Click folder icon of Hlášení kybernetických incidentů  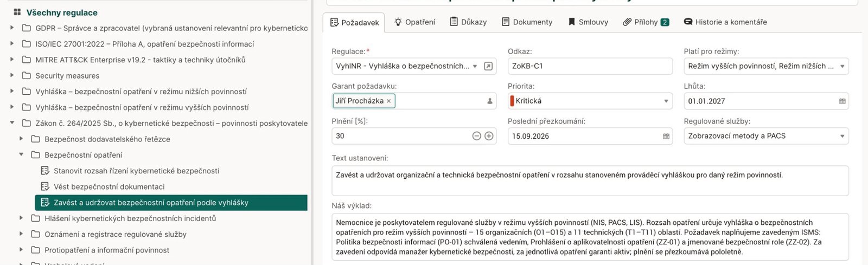(35, 218)
